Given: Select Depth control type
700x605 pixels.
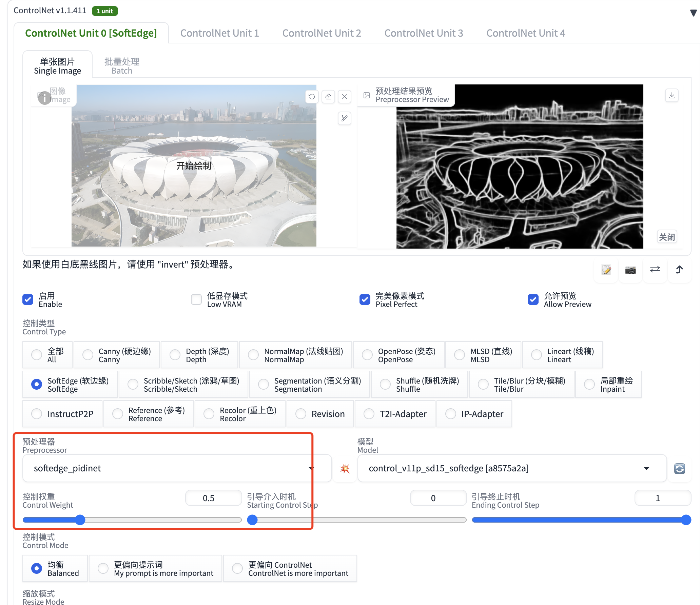Looking at the screenshot, I should (x=199, y=355).
